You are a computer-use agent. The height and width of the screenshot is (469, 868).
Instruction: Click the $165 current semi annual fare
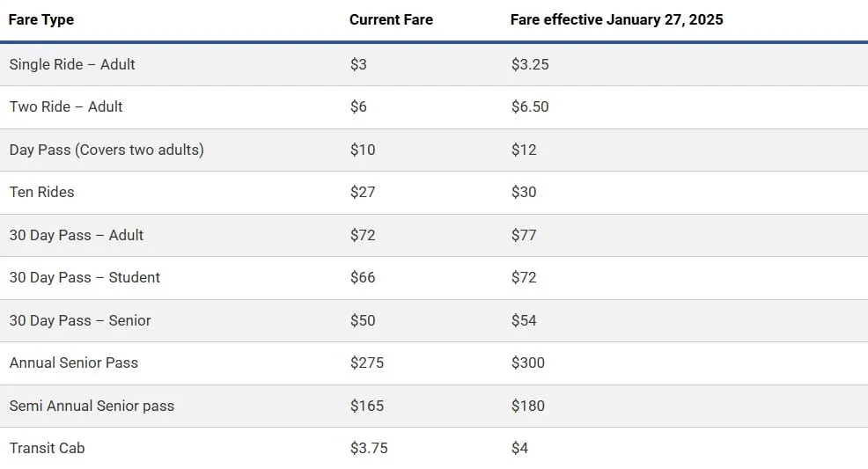pos(367,406)
